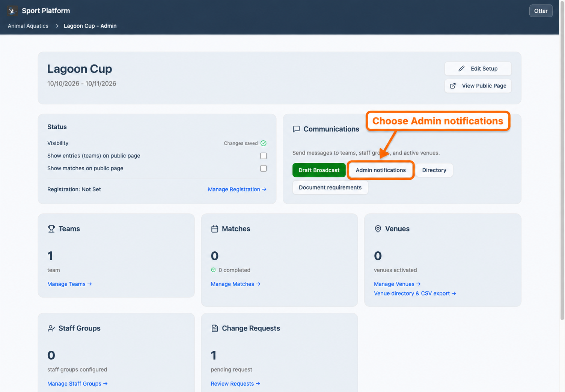
Task: Click the green Changes saved checkmark icon
Action: pos(264,143)
